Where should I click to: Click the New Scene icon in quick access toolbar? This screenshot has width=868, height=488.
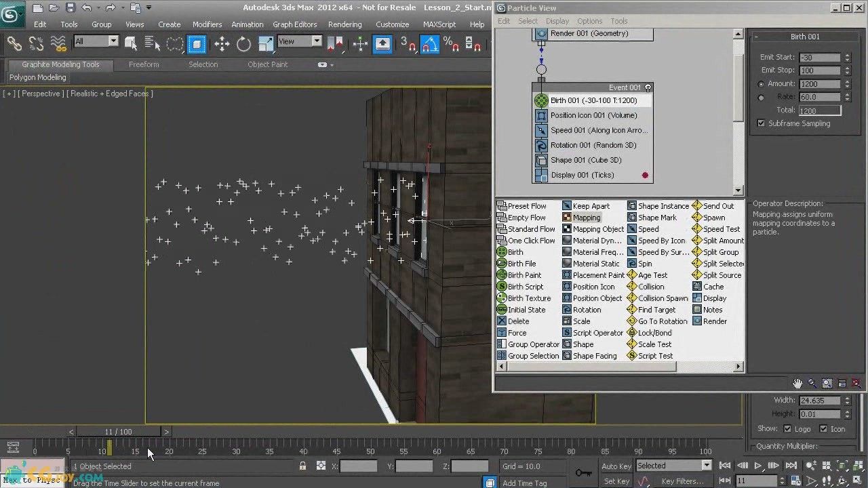coord(37,8)
